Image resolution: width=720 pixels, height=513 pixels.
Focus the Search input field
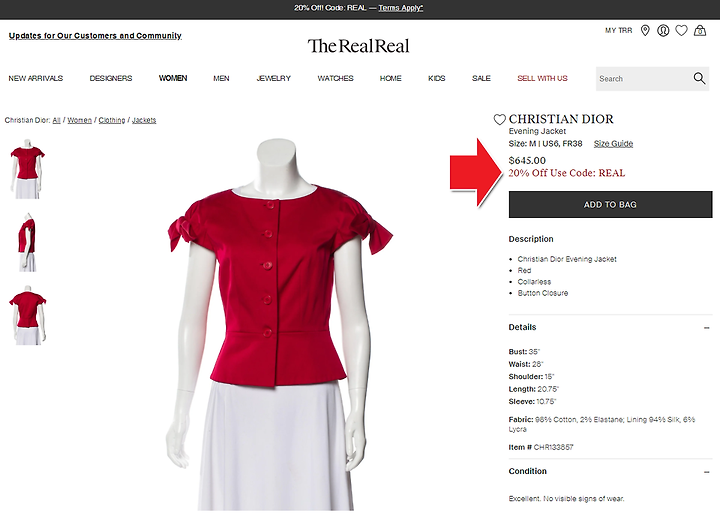(643, 79)
